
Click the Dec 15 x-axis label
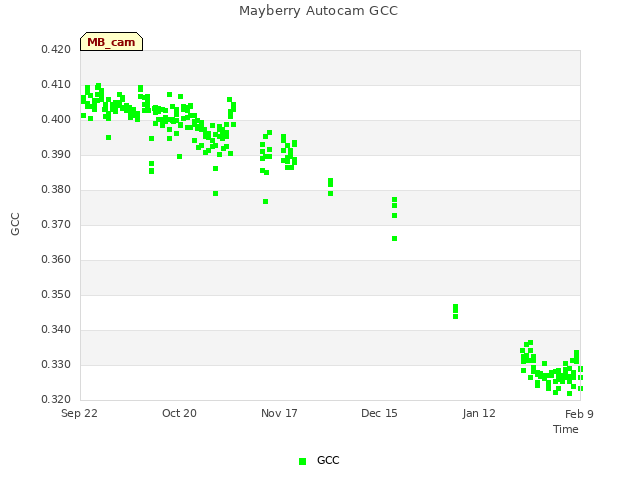click(379, 413)
